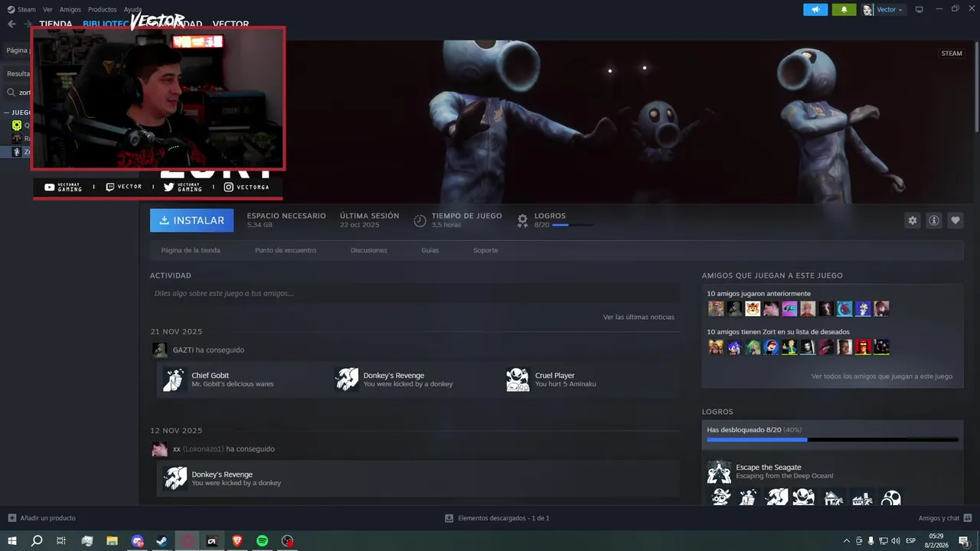Open Windows notification center icon
The image size is (980, 551).
964,541
